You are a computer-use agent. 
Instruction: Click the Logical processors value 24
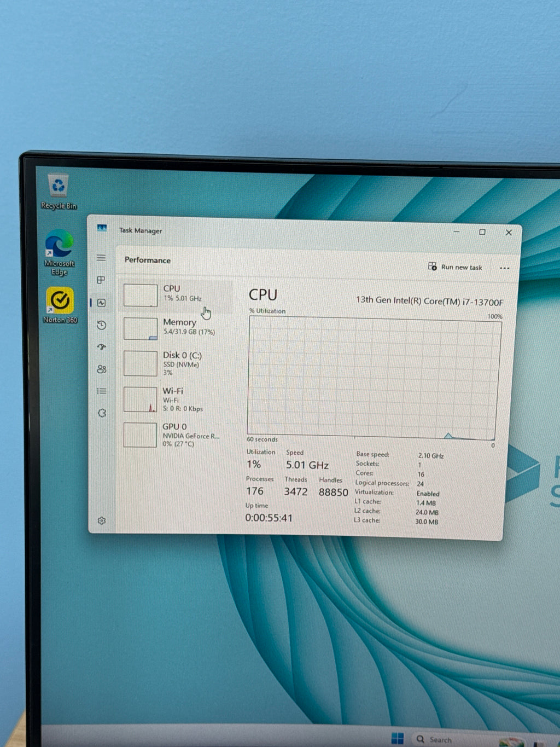pyautogui.click(x=421, y=484)
